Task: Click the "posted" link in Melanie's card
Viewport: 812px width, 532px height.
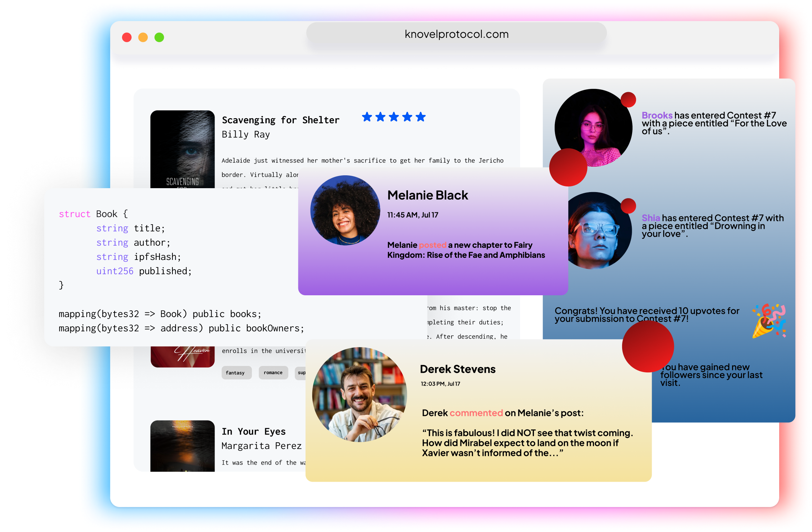Action: pos(432,245)
